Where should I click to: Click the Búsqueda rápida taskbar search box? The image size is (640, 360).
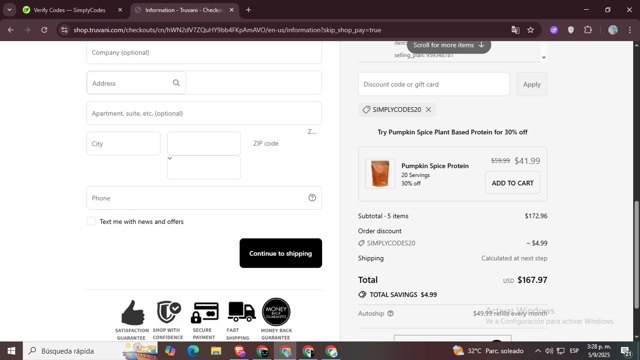coord(90,351)
